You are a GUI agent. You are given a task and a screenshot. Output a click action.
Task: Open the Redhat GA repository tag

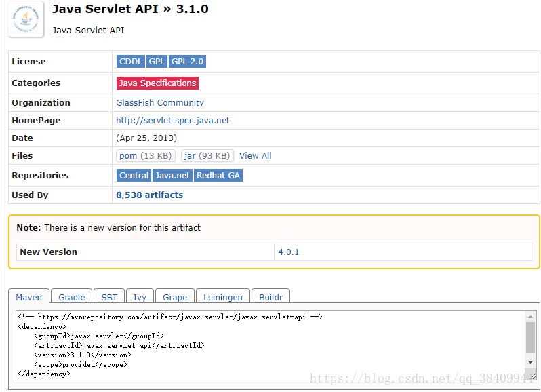(x=218, y=175)
